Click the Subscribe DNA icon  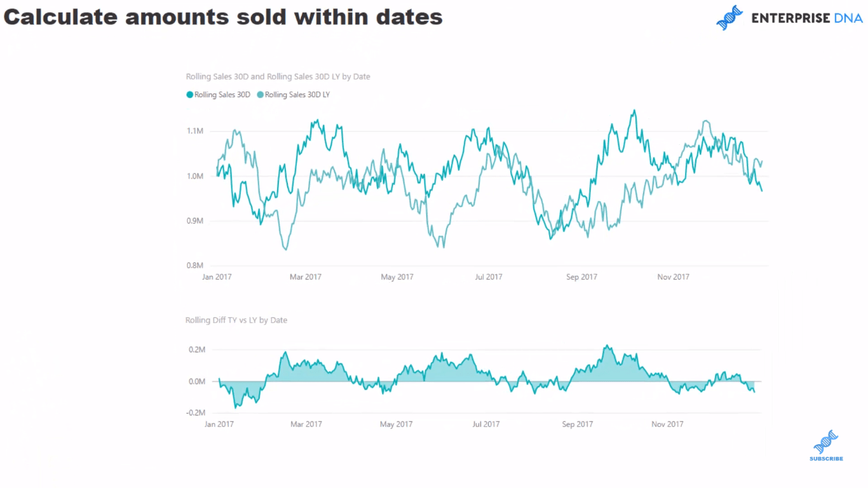pos(826,442)
